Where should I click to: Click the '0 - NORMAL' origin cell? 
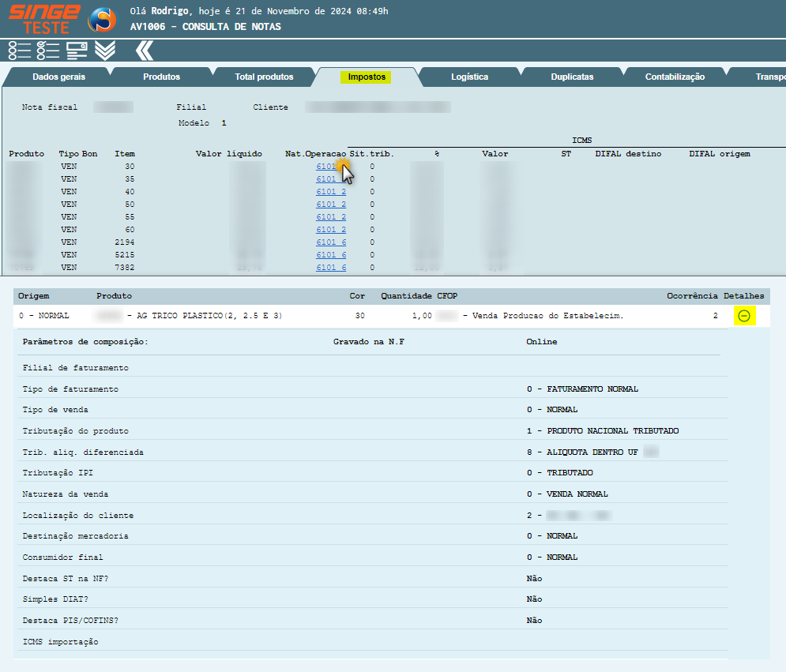coord(44,316)
